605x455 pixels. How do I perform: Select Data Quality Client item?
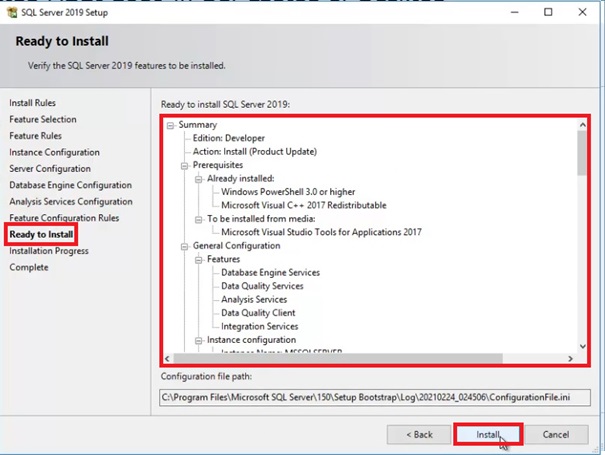click(258, 313)
